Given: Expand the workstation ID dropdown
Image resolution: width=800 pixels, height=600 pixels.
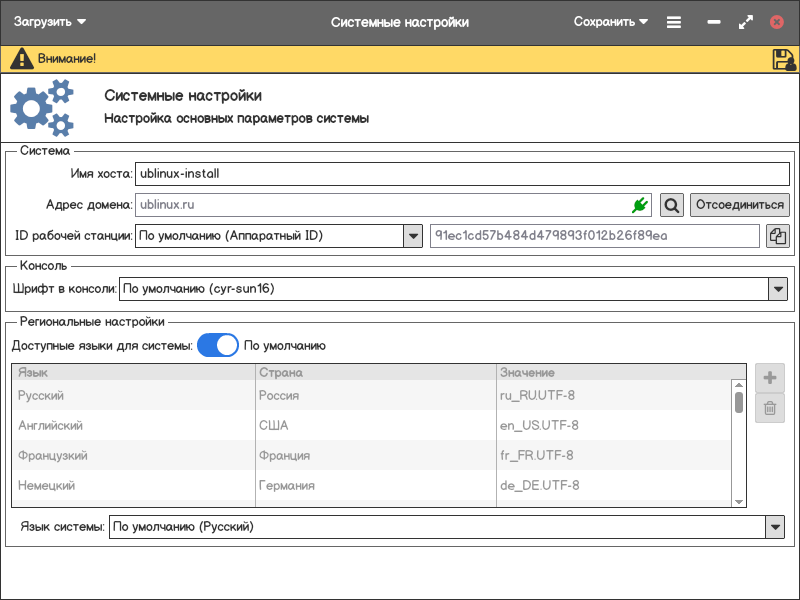Looking at the screenshot, I should tap(412, 236).
